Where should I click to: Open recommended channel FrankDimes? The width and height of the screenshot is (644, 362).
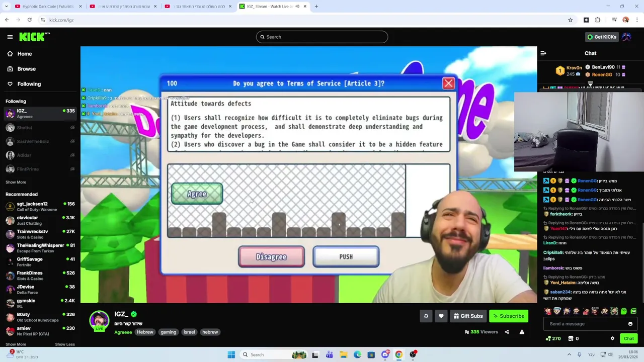tap(40, 276)
